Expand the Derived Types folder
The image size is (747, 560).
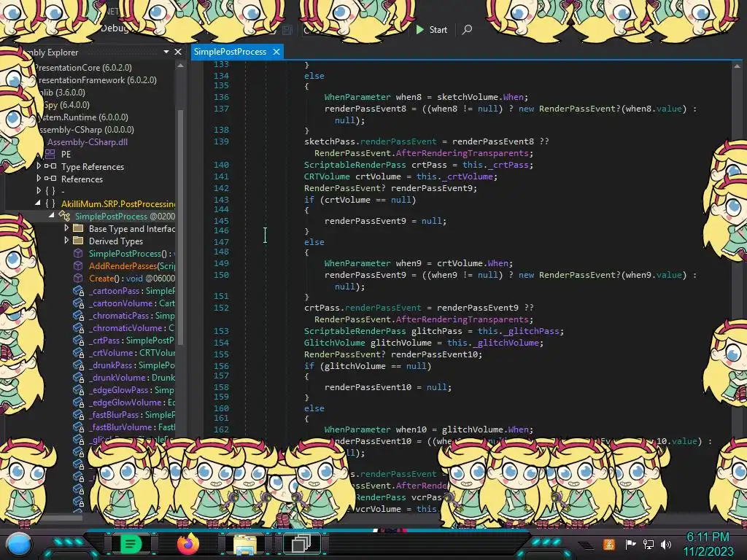pos(66,241)
